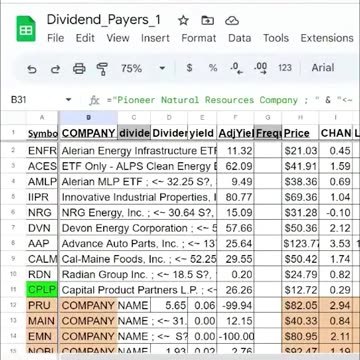Open the Data menu
The height and width of the screenshot is (360, 360).
click(240, 38)
